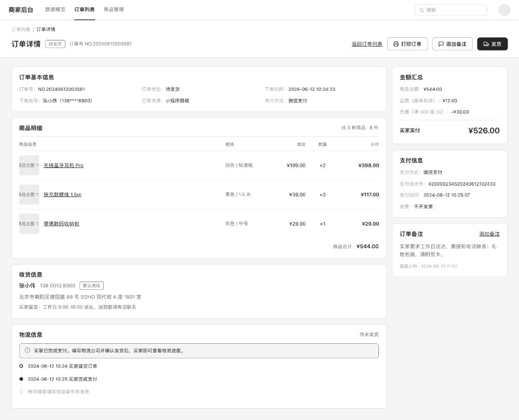Viewport: 519px width, 420px height.
Task: Click the 发货 ship button
Action: (x=492, y=44)
